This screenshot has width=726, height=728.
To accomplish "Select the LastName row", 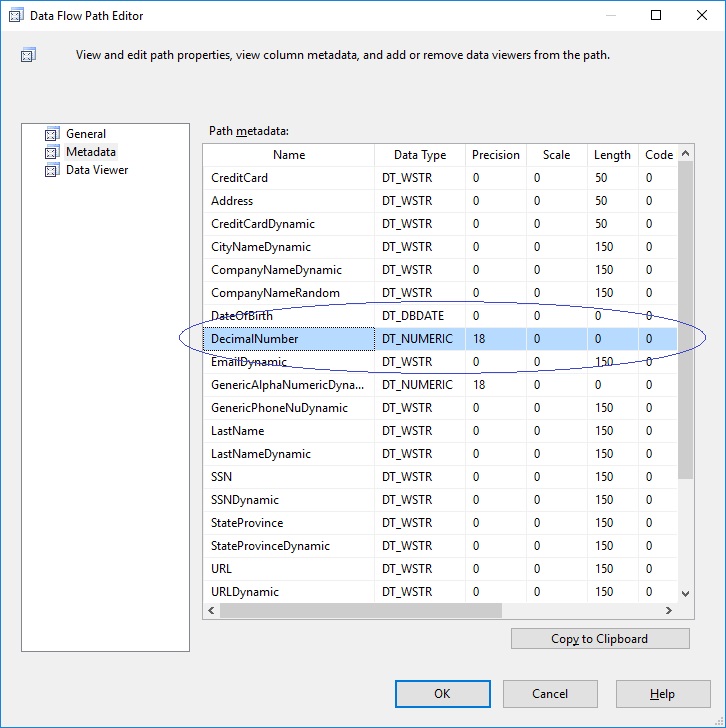I will 440,431.
